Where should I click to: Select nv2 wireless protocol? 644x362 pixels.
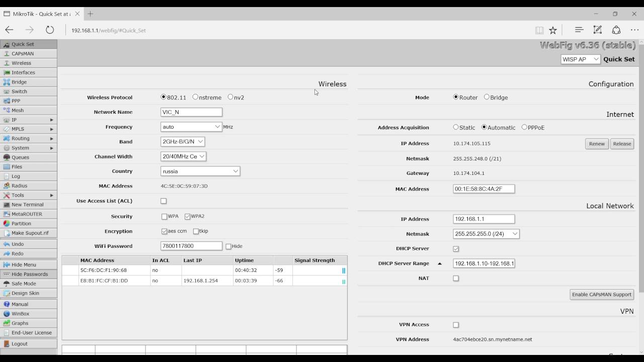(230, 97)
